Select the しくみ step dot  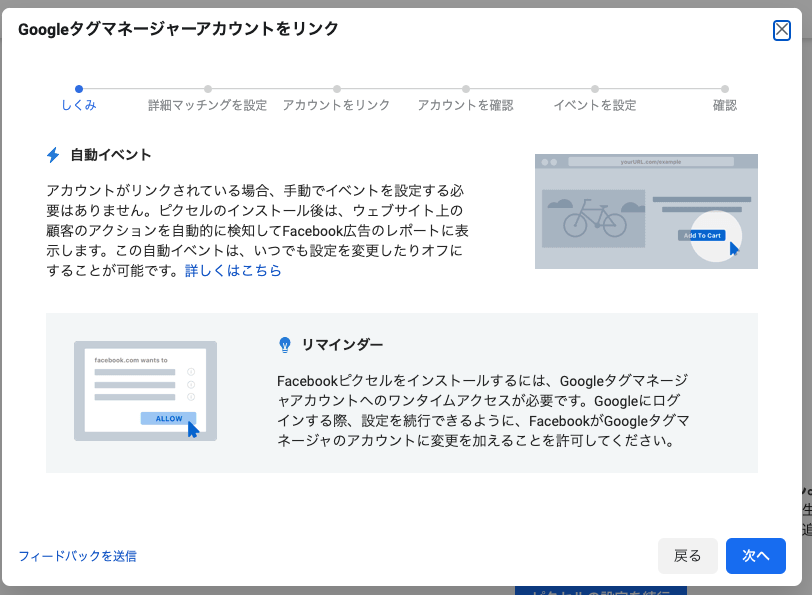79,89
